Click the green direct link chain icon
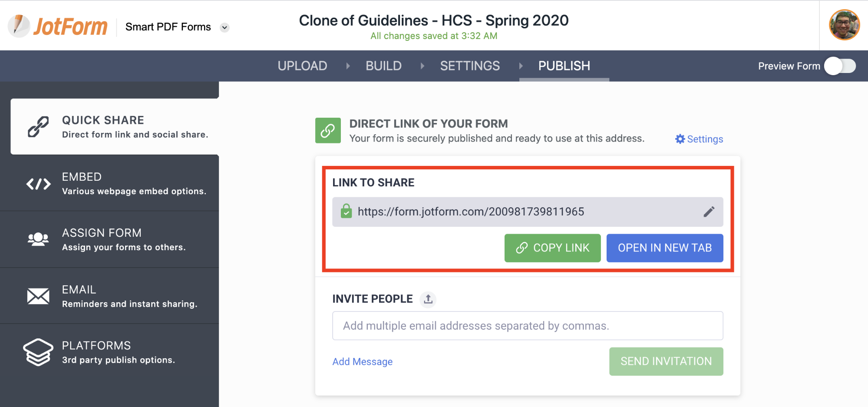This screenshot has height=407, width=868. coord(328,130)
